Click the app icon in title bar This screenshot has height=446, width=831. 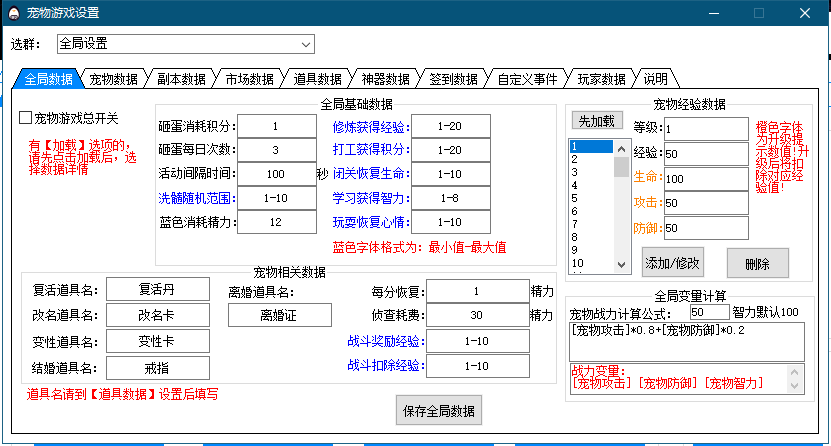coord(14,13)
